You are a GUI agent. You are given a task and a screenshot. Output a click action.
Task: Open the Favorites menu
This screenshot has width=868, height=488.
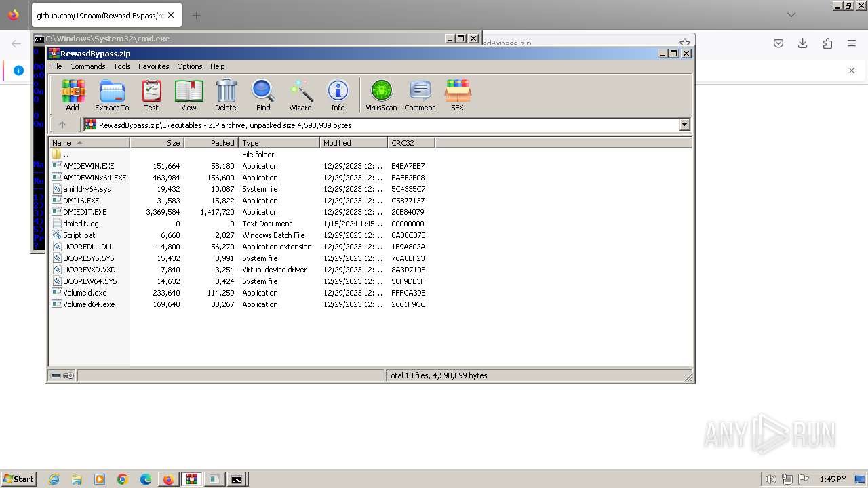(x=154, y=66)
